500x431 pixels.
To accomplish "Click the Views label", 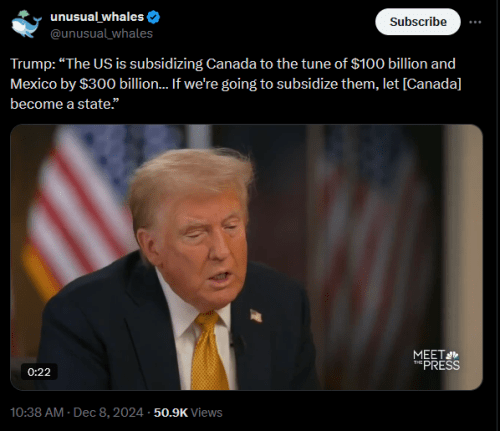I will tap(206, 412).
